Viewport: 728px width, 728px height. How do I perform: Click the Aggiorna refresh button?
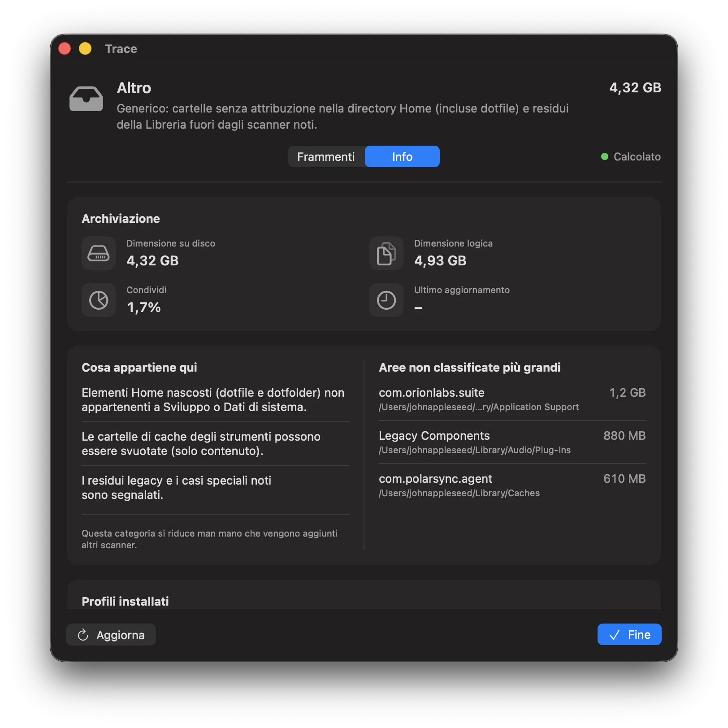point(111,634)
